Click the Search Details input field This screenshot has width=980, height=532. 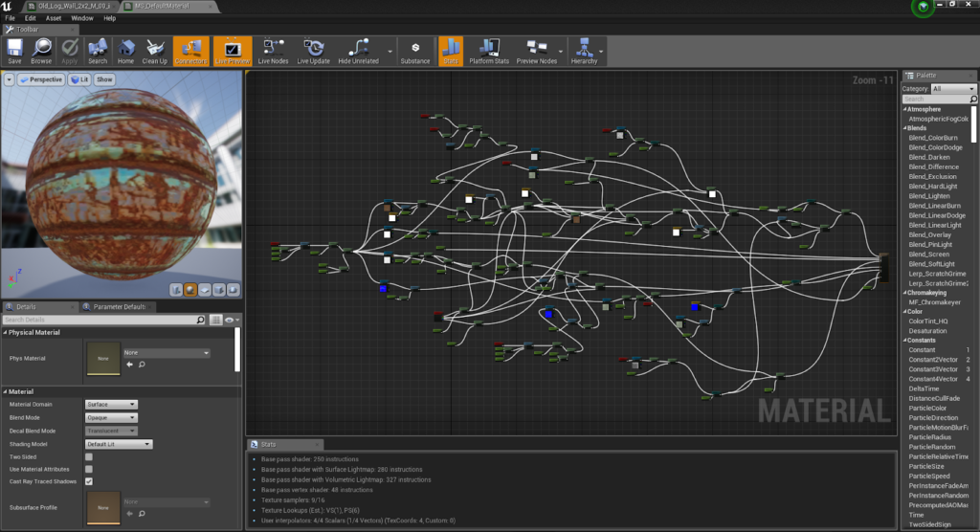[104, 320]
